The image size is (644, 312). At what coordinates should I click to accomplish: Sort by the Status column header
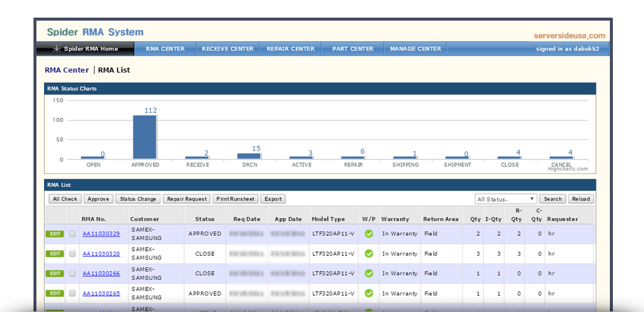(x=204, y=219)
